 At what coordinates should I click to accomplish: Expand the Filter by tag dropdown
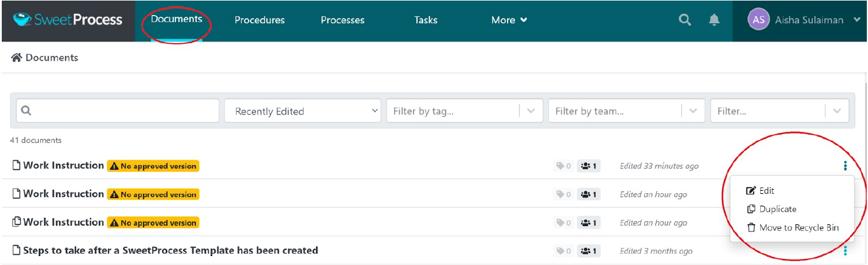(x=530, y=111)
